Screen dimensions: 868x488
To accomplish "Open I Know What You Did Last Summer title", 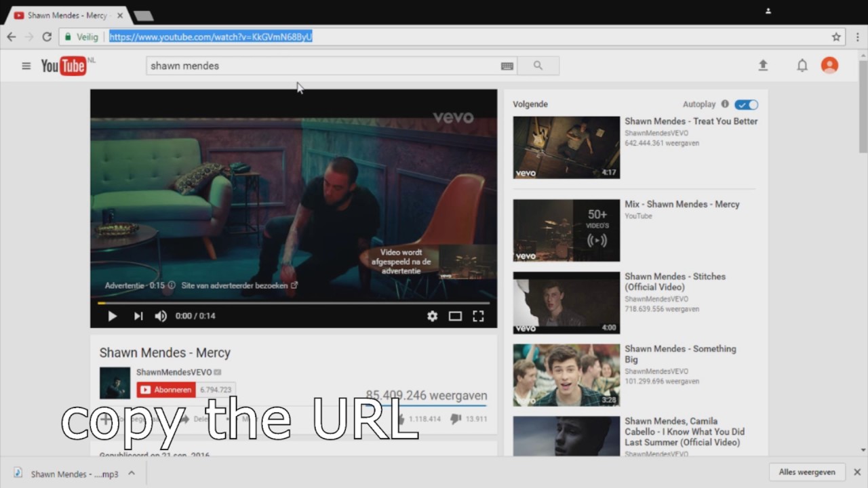I will [x=684, y=432].
